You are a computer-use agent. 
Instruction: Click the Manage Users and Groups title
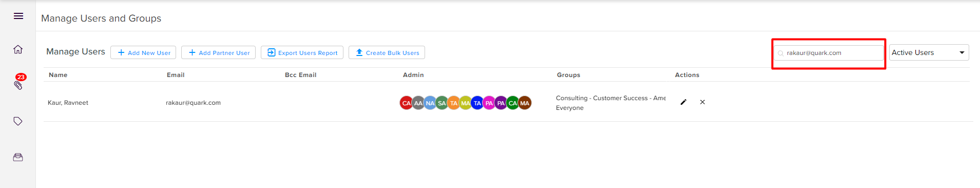(101, 18)
